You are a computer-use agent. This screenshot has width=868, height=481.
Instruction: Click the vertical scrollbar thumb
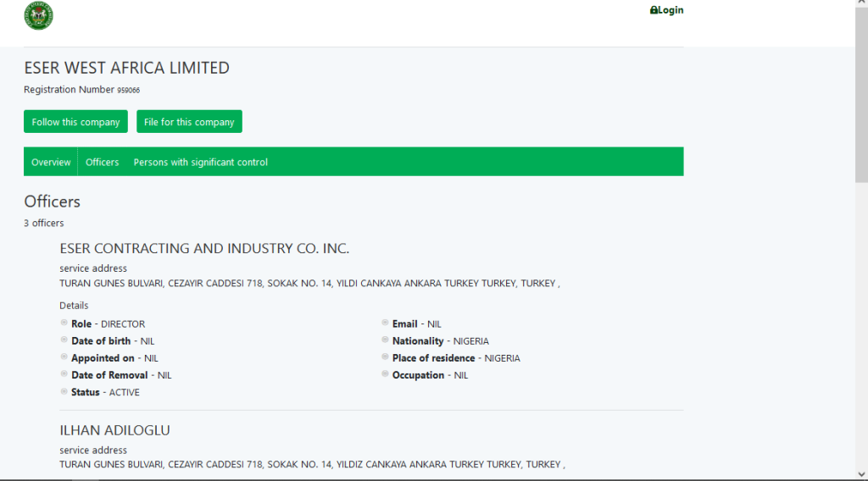tap(861, 95)
